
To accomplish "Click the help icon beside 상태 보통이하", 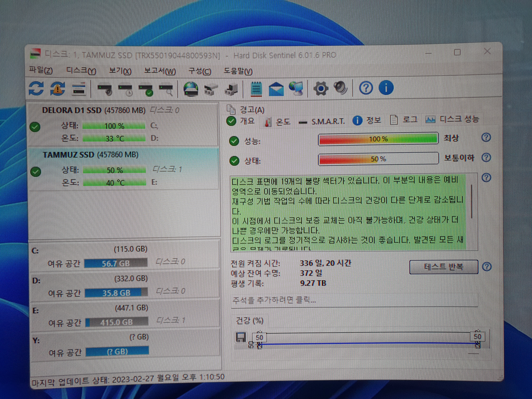I will (x=486, y=158).
